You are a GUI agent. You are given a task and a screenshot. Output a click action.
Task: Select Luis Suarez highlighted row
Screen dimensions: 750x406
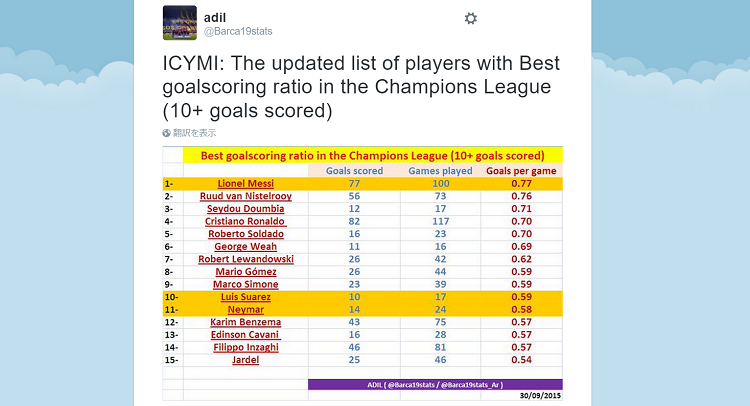(x=363, y=297)
